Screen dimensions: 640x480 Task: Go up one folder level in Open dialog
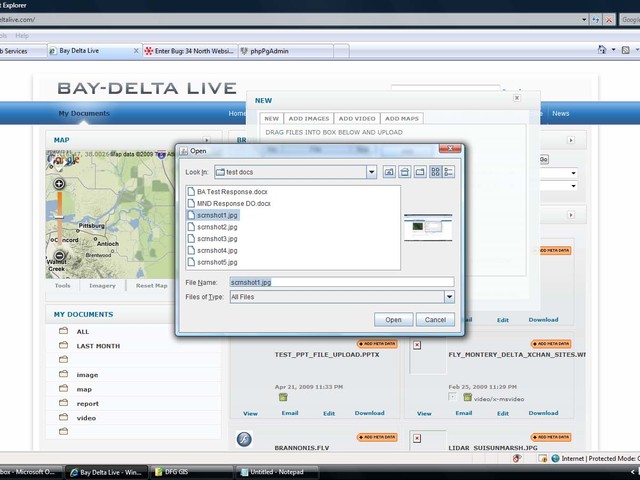pyautogui.click(x=389, y=172)
